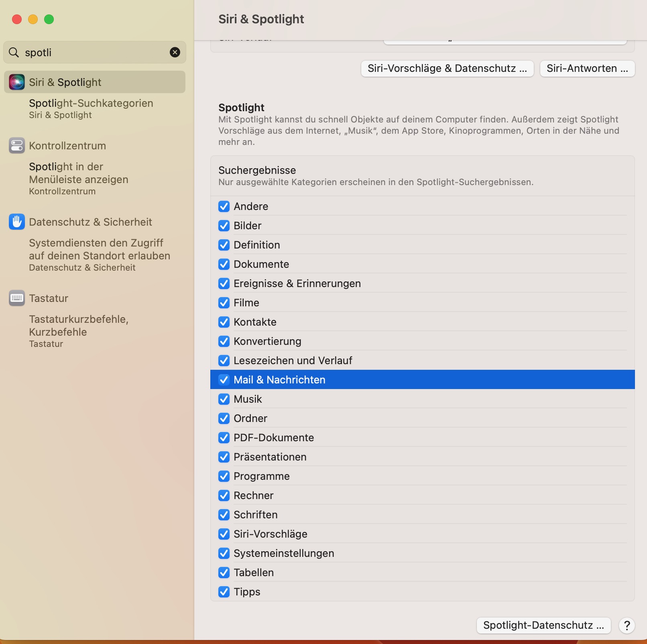This screenshot has height=644, width=647.
Task: Toggle the Systemeinstellungen checkbox
Action: coord(224,553)
